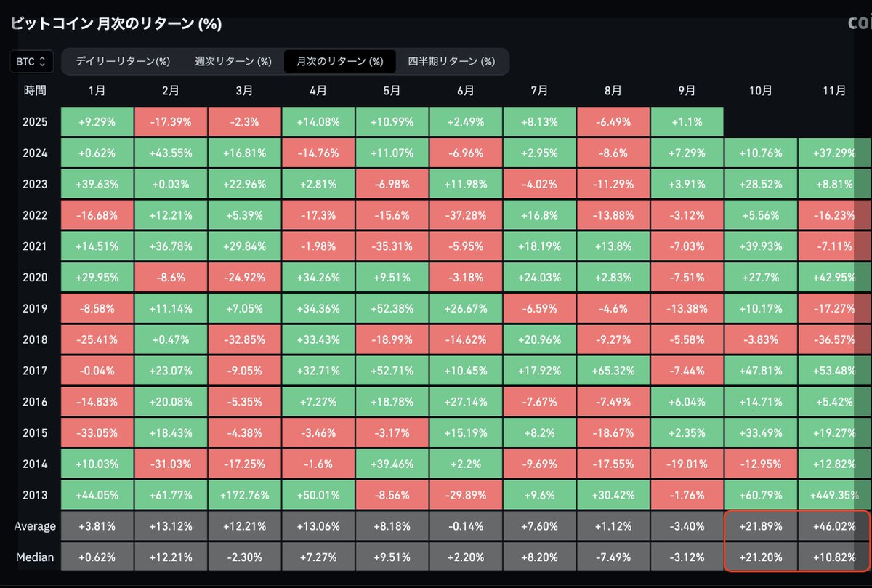Click the 時間 column header
The image size is (872, 588).
[35, 90]
